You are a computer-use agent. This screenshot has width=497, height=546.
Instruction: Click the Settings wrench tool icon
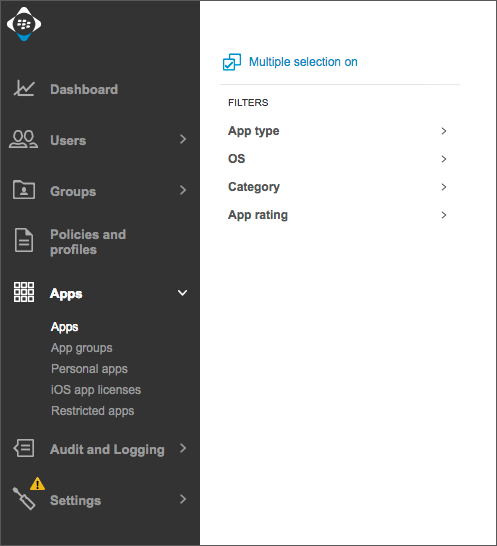tap(24, 498)
